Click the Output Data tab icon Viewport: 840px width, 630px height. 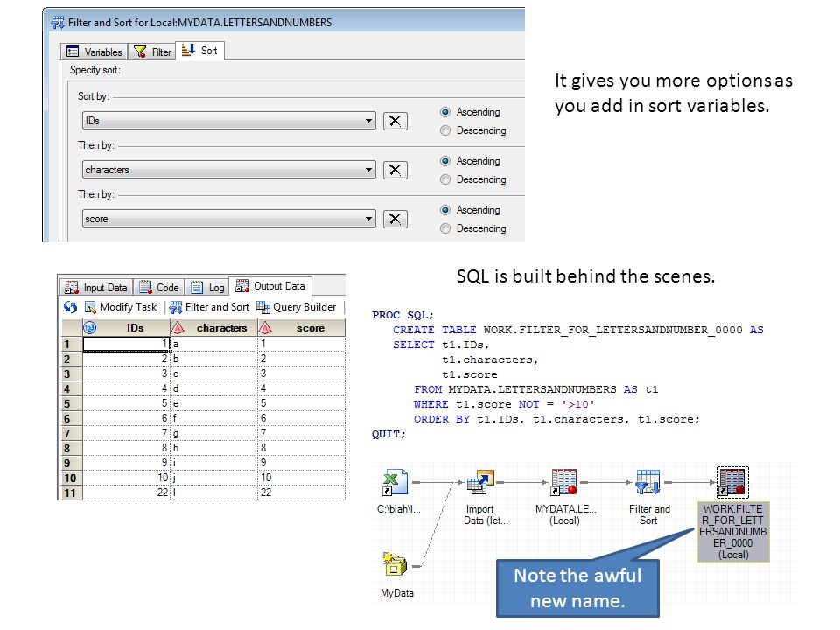[x=242, y=286]
